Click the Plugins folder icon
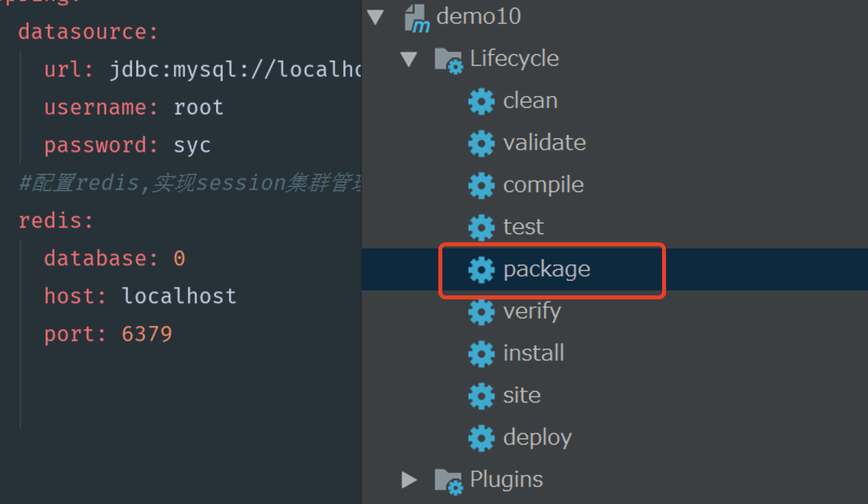This screenshot has height=504, width=868. point(448,481)
